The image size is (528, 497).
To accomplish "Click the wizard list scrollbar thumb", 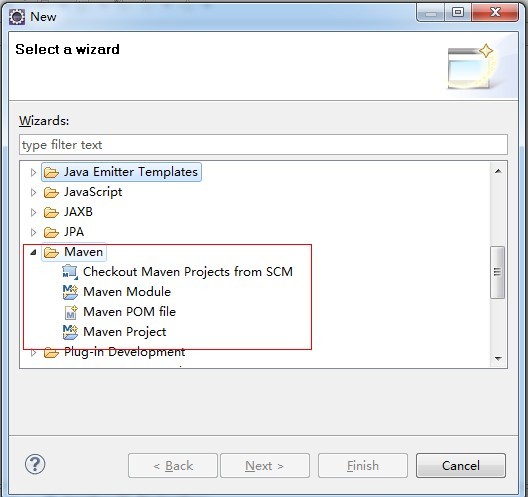I will 497,272.
